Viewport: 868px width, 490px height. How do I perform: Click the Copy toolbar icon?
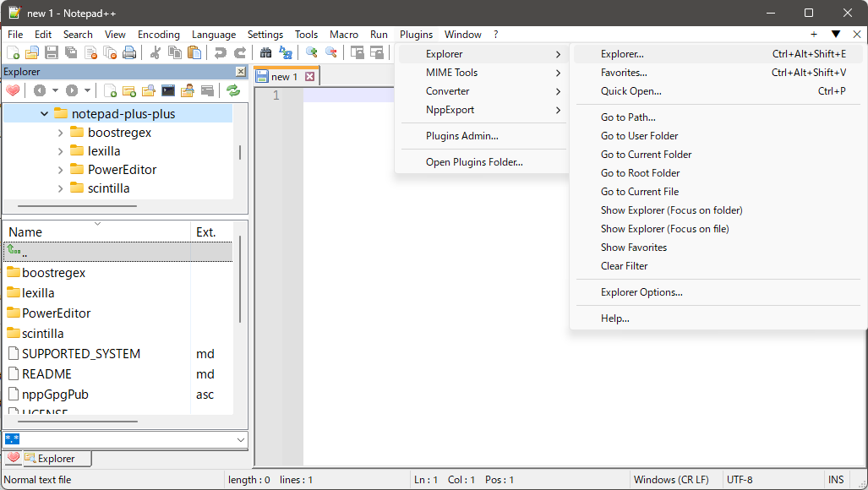175,52
